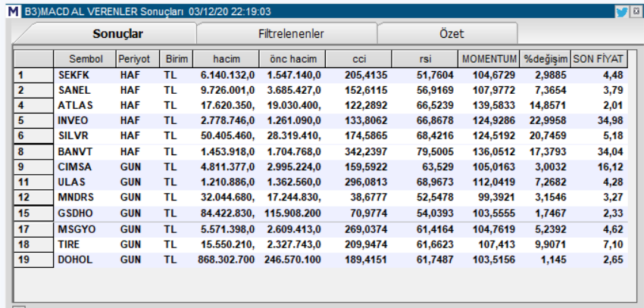
Task: Click the Twitter bird icon in the title bar
Action: (x=621, y=12)
